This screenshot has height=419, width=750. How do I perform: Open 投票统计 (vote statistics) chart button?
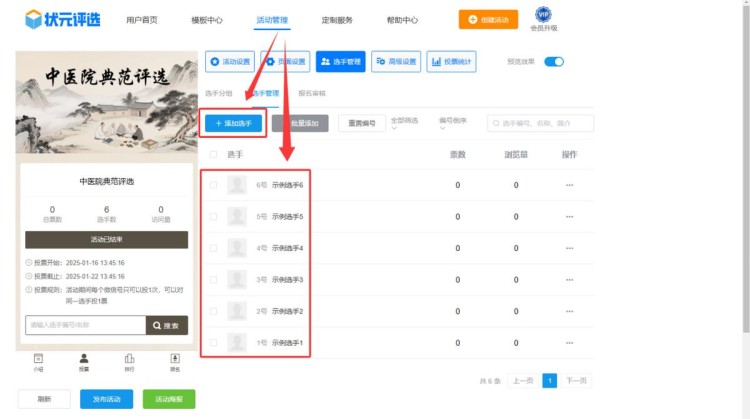[451, 62]
